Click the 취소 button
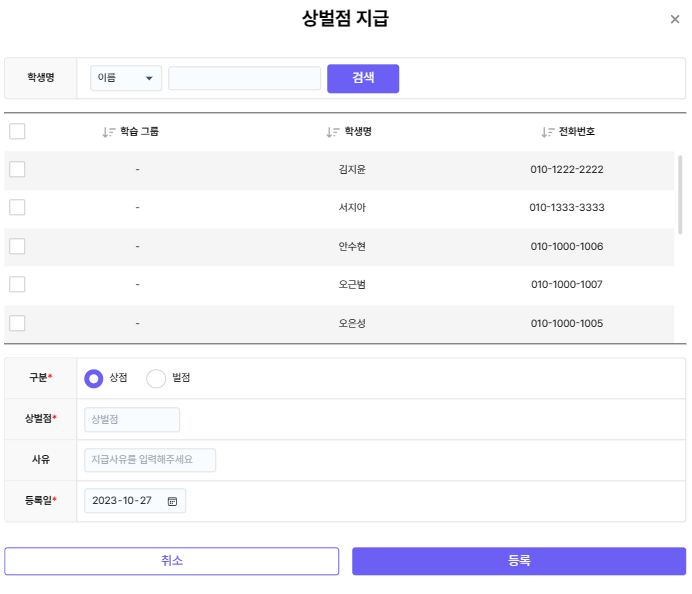Image resolution: width=692 pixels, height=594 pixels. [172, 561]
